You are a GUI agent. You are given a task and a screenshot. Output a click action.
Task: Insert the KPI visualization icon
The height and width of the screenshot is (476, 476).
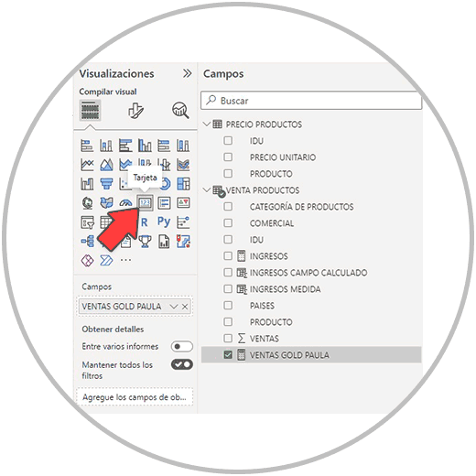tap(183, 203)
